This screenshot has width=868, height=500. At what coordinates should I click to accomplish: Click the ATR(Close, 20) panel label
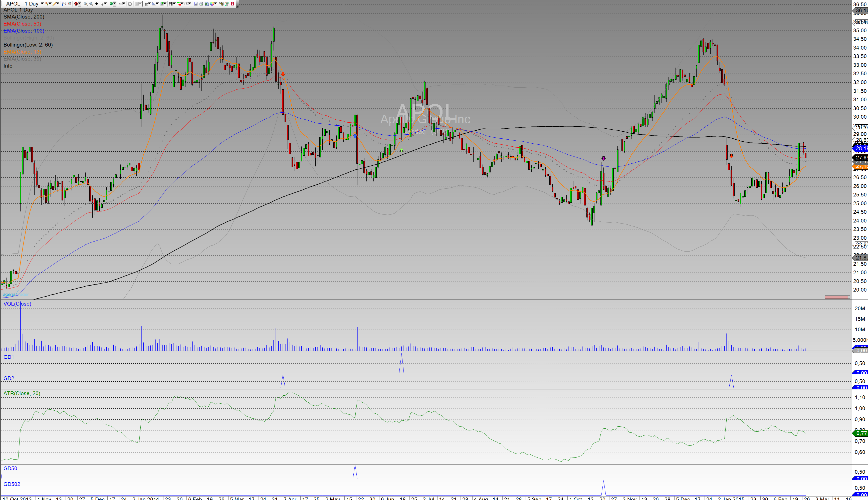[22, 393]
